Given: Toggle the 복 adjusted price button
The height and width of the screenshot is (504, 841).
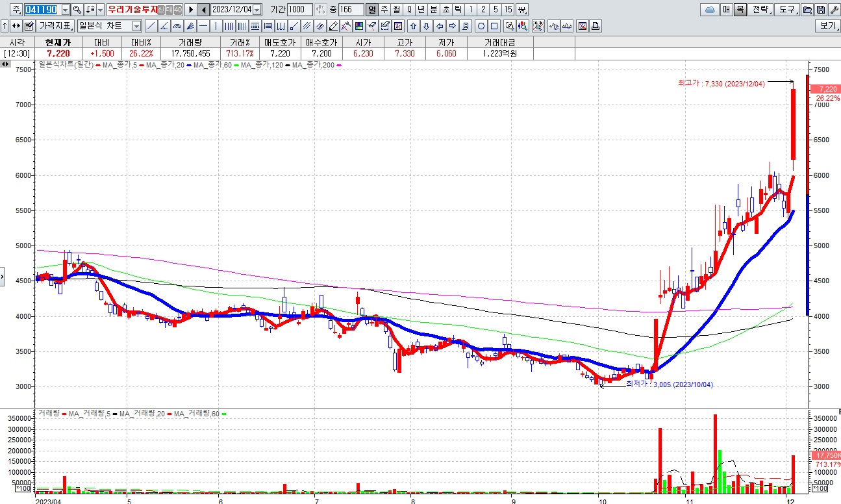Looking at the screenshot, I should click(740, 10).
